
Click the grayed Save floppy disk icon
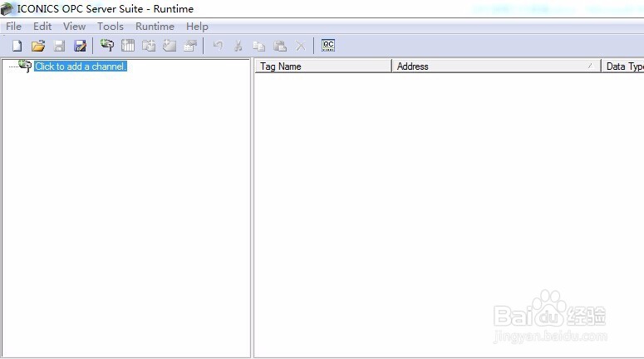59,46
